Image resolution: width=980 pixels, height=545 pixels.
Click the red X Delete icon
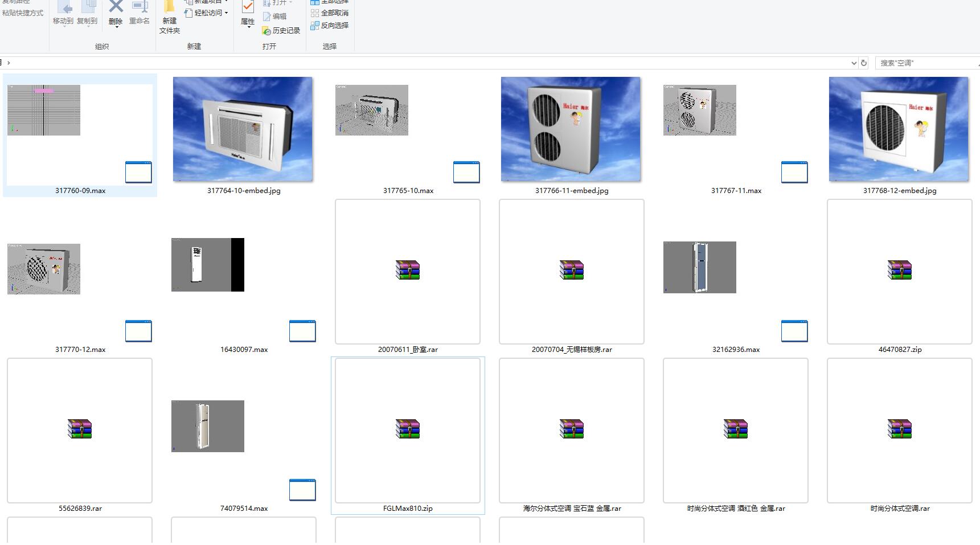click(x=116, y=6)
